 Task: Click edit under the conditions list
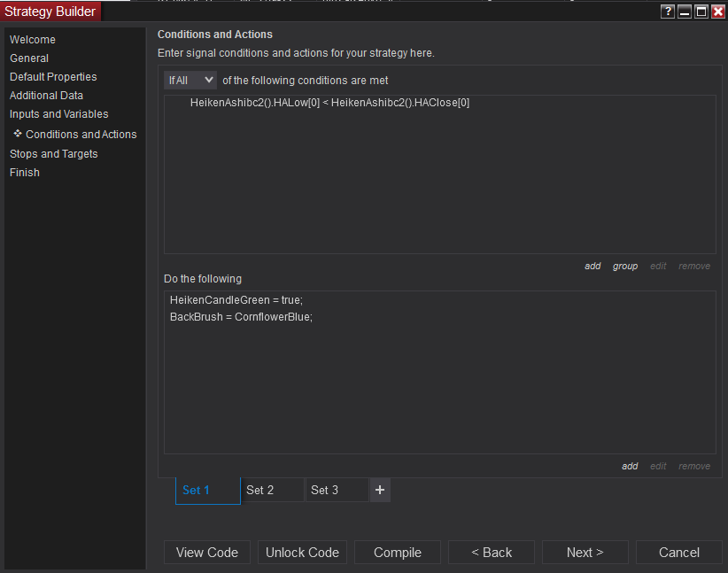pos(658,266)
